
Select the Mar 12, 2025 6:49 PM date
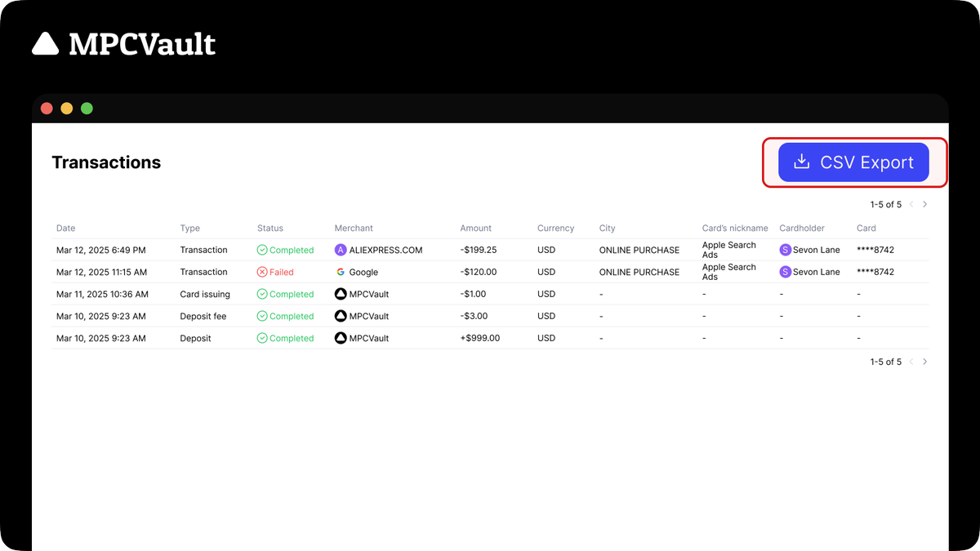(x=101, y=250)
